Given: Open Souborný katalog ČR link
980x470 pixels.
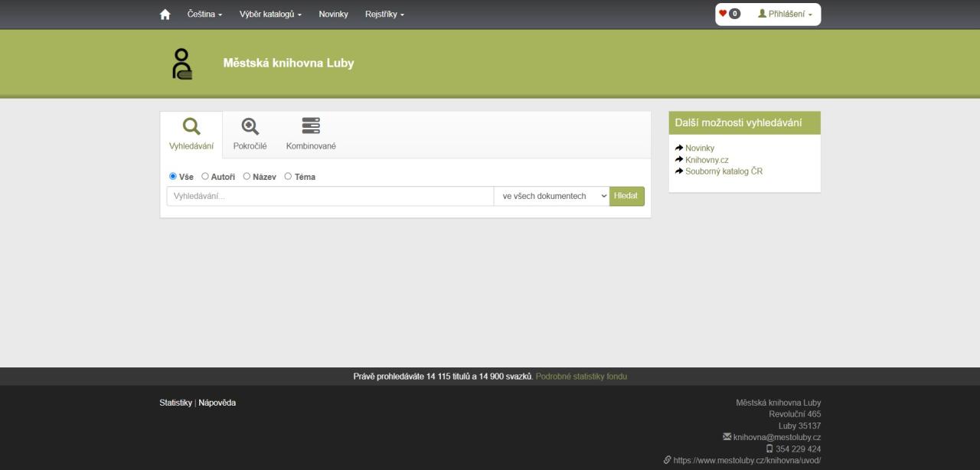Looking at the screenshot, I should [x=724, y=171].
